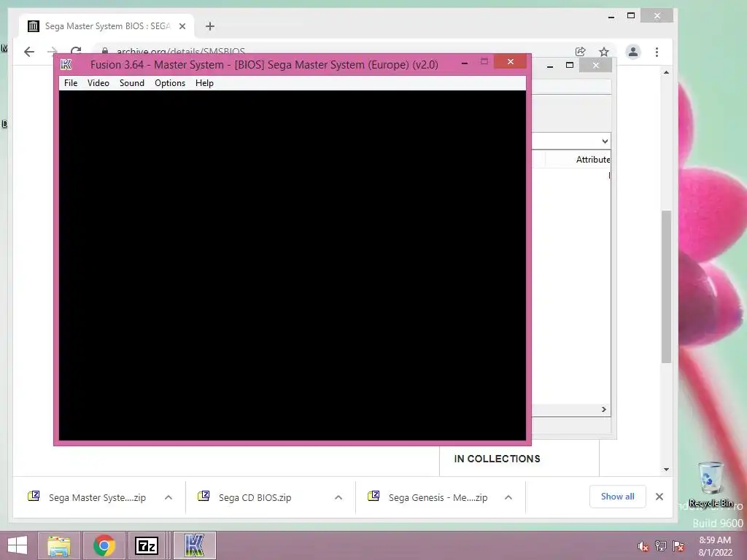Minimize the 7-Zip window behind Fusion
The width and height of the screenshot is (747, 560).
pos(550,66)
